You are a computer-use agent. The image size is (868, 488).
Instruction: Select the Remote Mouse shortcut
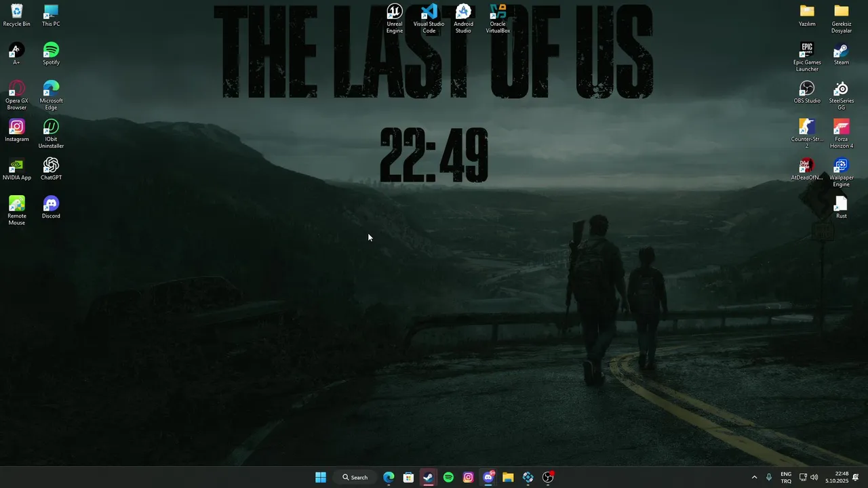17,211
